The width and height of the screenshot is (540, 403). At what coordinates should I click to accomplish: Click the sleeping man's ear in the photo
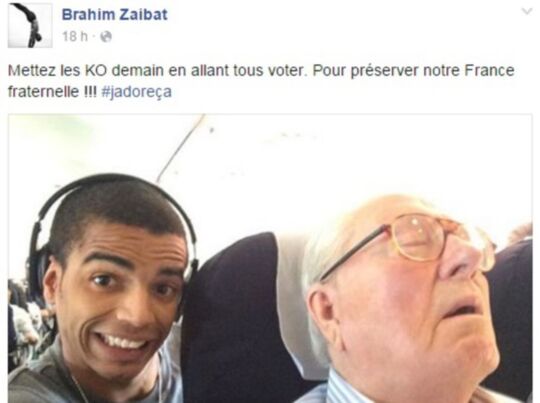point(325,312)
